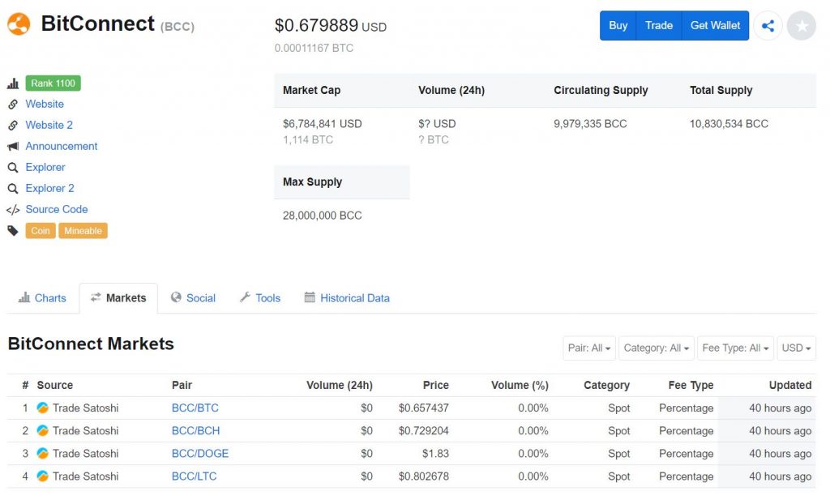Click the Trade Satoshi icon in row 1

[x=43, y=408]
